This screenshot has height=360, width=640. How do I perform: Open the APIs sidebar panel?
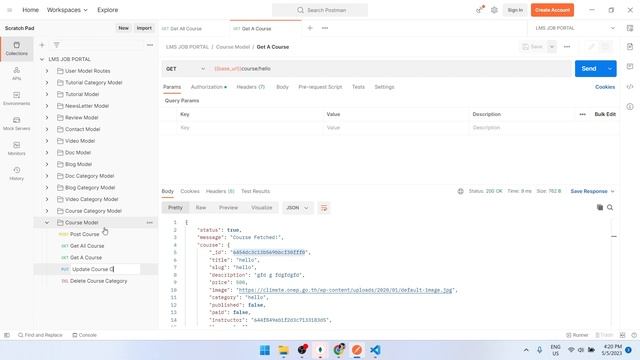click(x=16, y=73)
